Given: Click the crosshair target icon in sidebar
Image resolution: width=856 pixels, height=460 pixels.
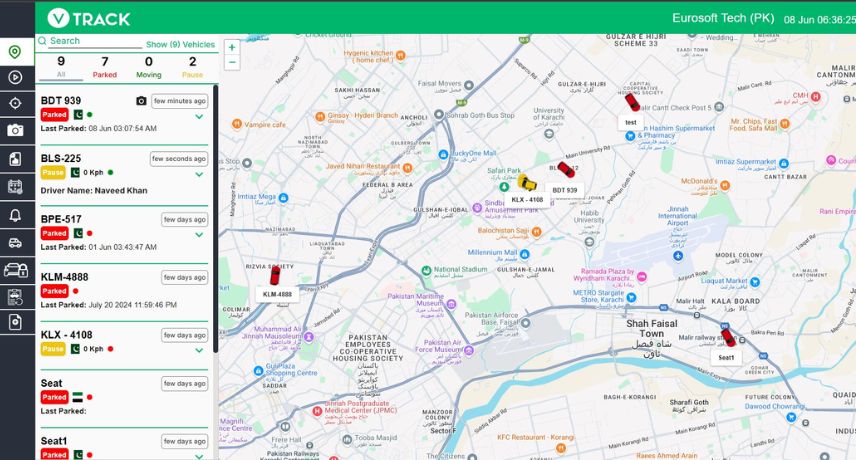Looking at the screenshot, I should 15,104.
